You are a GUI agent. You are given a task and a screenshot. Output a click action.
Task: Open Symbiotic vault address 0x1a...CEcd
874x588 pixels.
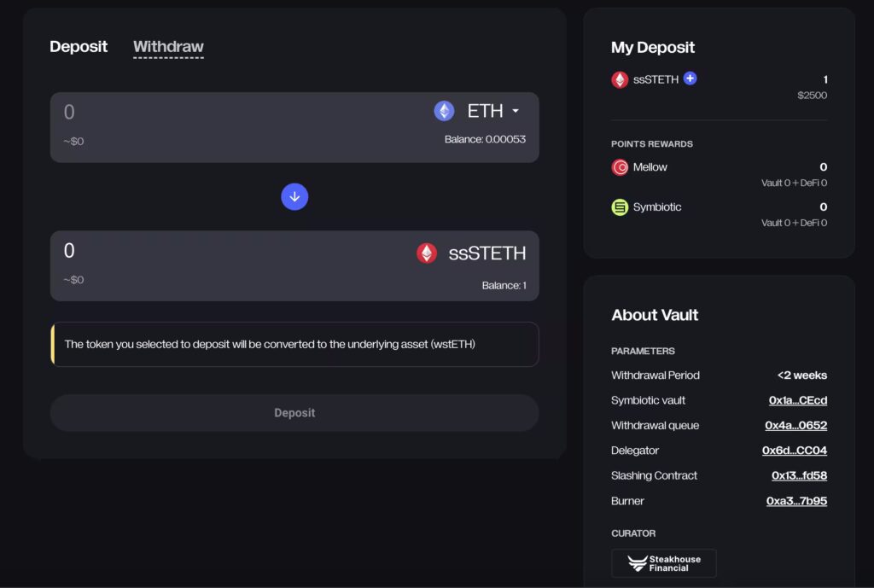click(x=797, y=400)
